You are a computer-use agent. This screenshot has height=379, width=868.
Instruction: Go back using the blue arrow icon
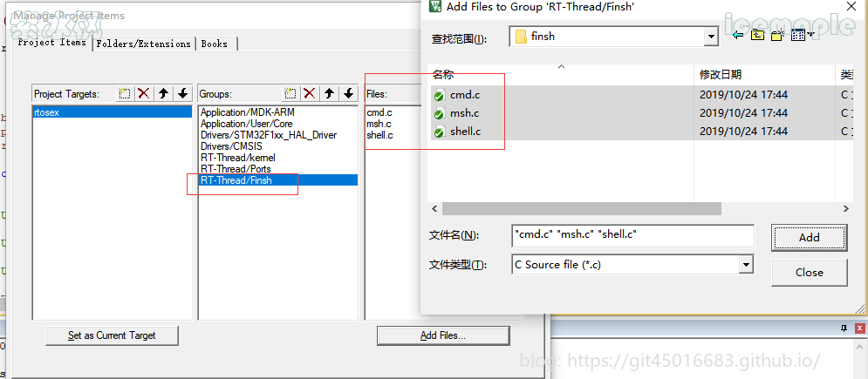click(x=737, y=36)
